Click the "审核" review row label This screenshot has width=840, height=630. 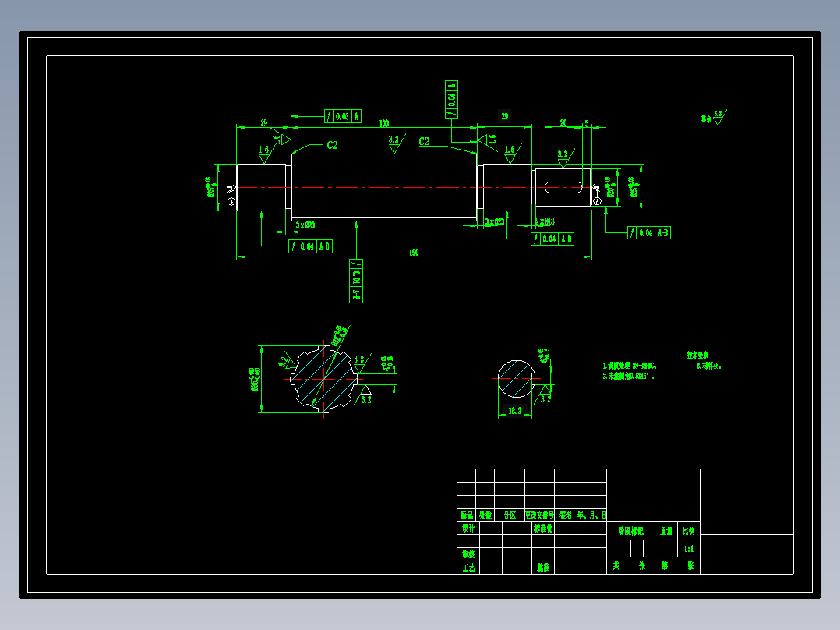(x=469, y=554)
